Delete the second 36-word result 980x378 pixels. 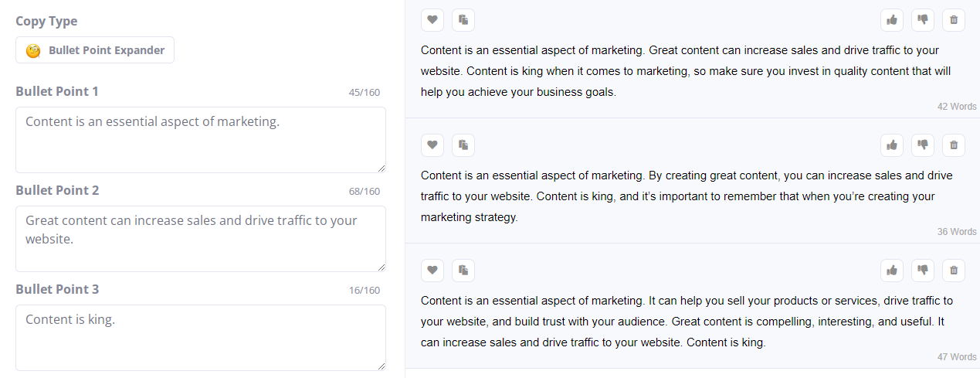coord(954,145)
